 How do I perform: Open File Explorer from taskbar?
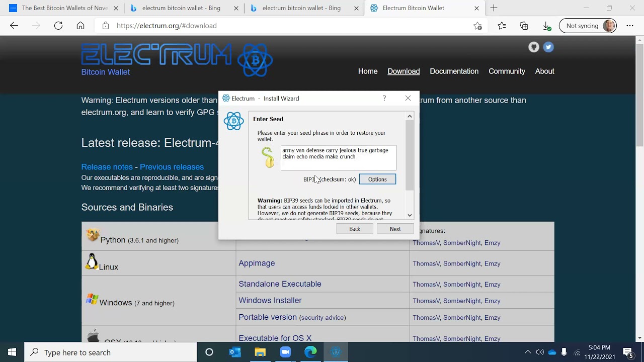[x=260, y=352]
